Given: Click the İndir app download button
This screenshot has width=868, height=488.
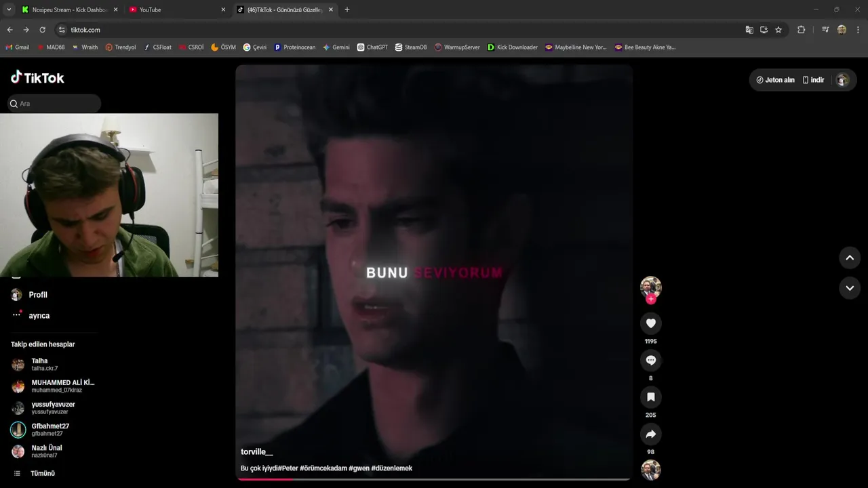Looking at the screenshot, I should pos(813,80).
